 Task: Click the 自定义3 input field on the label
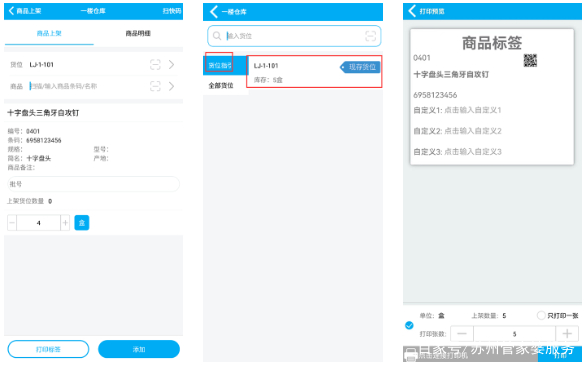(473, 152)
